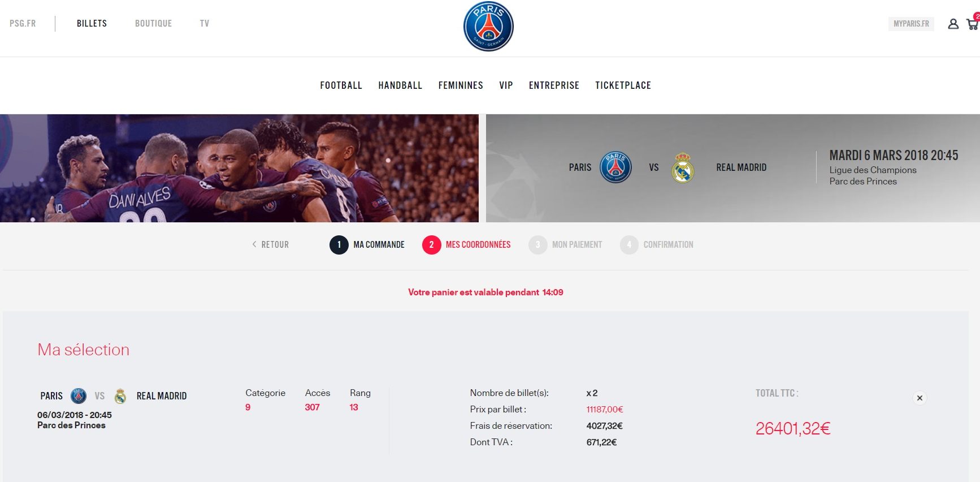
Task: Click the step 1 circle for Ma Commande
Action: click(339, 245)
